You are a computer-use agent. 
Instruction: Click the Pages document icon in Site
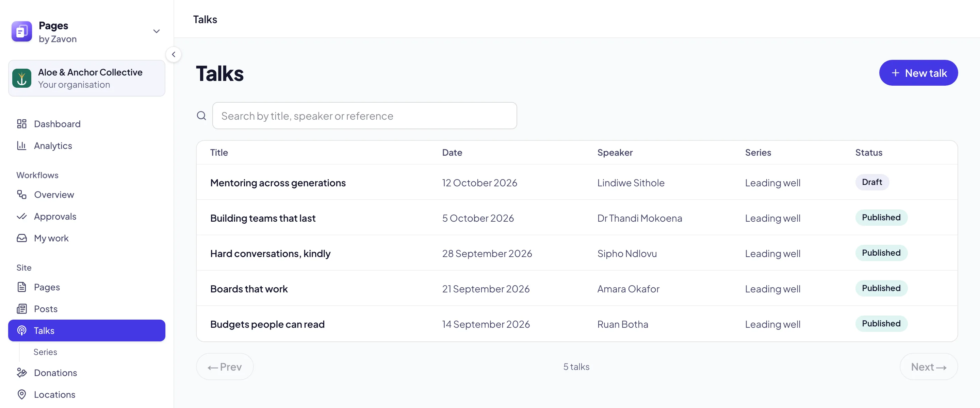[22, 287]
